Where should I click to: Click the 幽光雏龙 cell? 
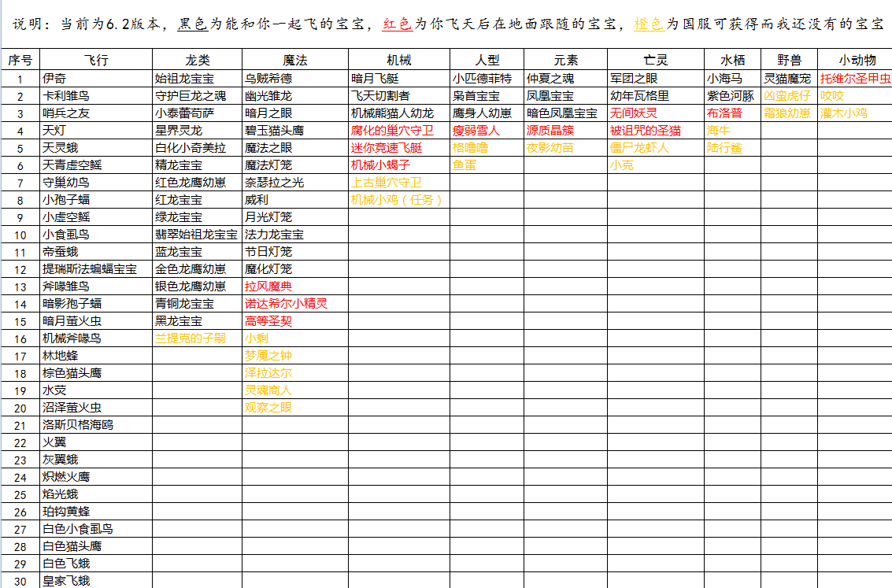click(x=295, y=95)
